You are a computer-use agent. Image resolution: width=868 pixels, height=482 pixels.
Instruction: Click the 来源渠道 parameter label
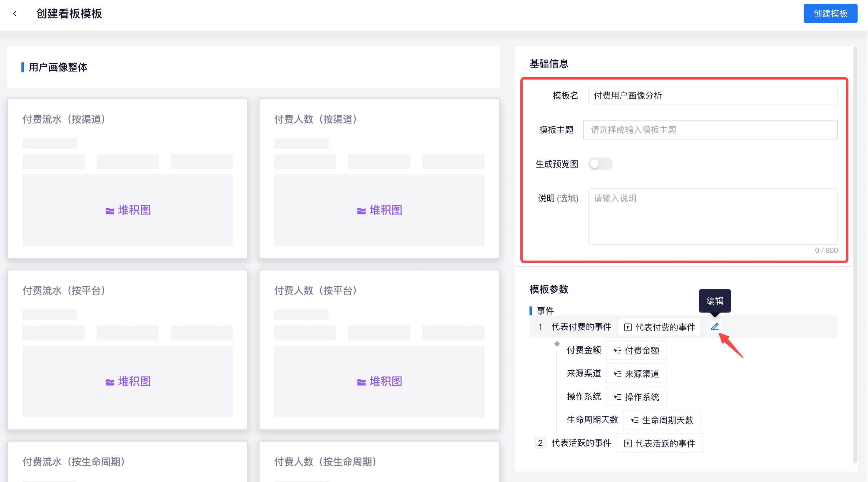pos(584,373)
